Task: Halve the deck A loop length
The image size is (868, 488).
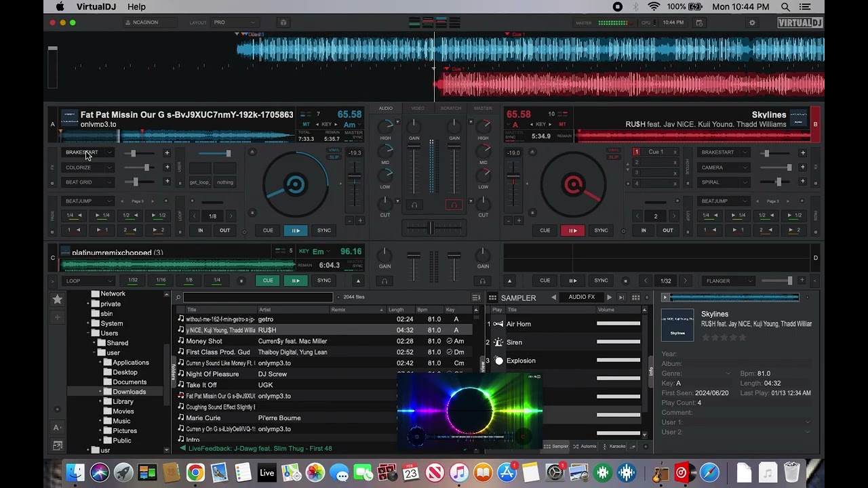Action: tap(195, 216)
